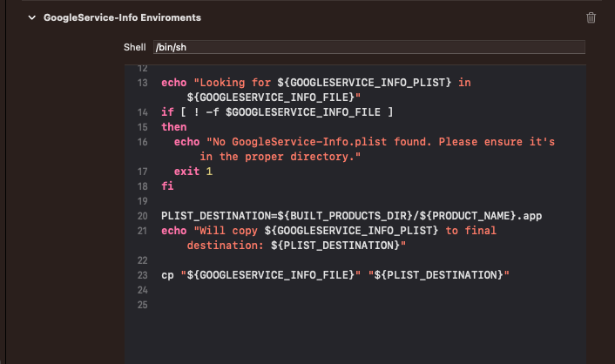The height and width of the screenshot is (364, 615).
Task: Click the Shell label
Action: 134,47
